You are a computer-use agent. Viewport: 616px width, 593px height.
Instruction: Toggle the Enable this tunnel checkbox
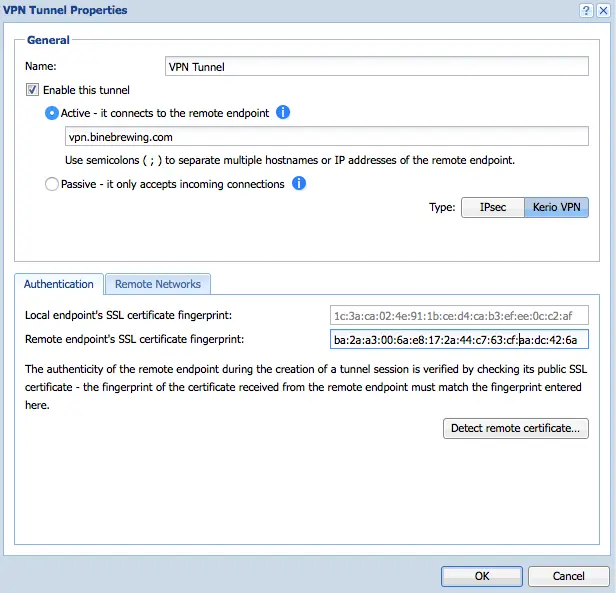32,90
